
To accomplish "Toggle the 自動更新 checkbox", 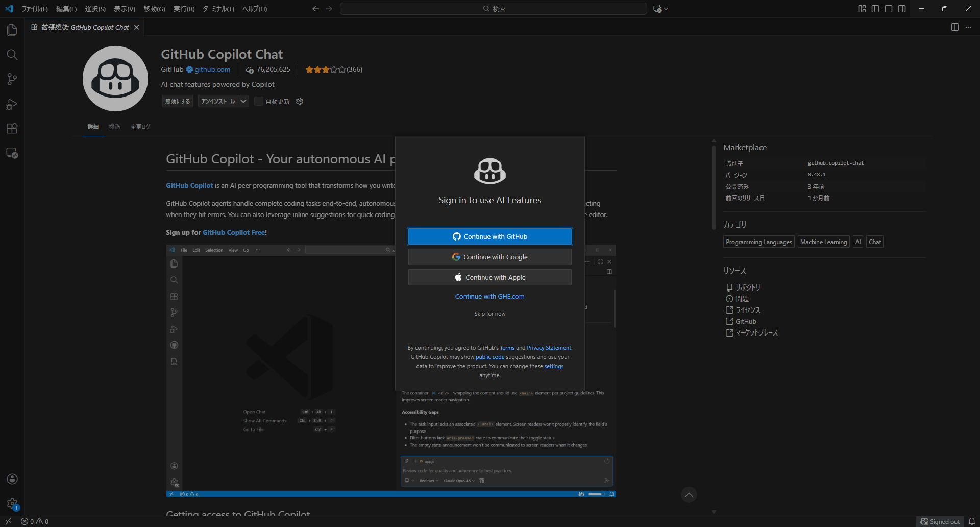I will click(259, 101).
